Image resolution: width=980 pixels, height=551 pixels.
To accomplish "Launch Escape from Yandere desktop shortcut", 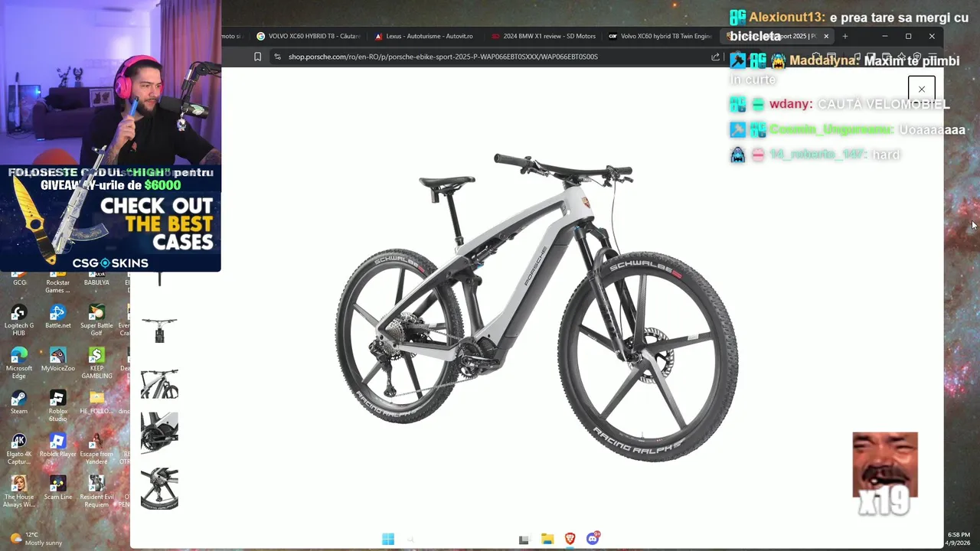I will (x=96, y=448).
